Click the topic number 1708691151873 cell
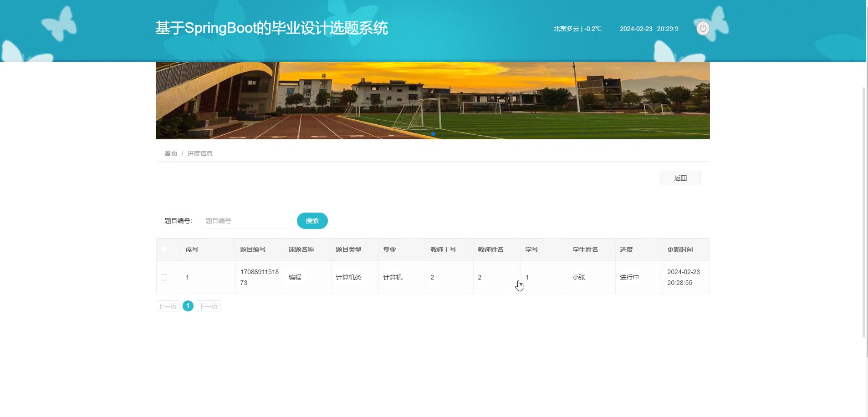This screenshot has width=868, height=417. tap(260, 277)
